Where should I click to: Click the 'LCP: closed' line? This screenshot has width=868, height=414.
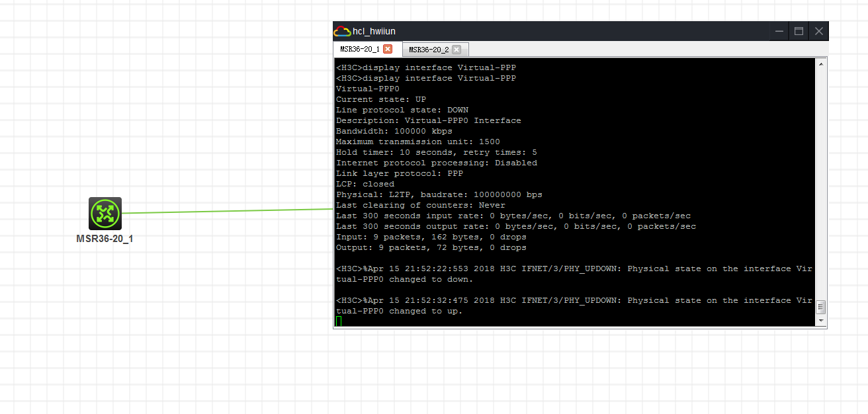coord(365,184)
